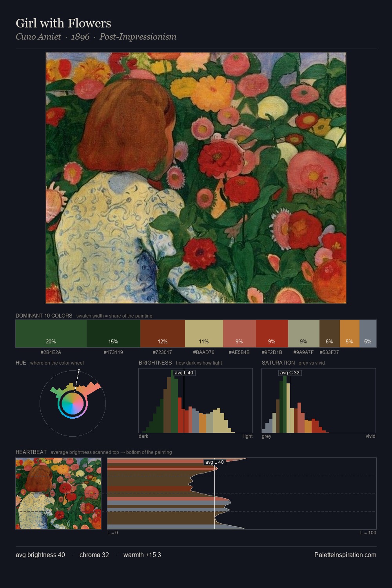This screenshot has height=588, width=392.
Task: Click the Girl with Flowers title
Action: click(64, 23)
